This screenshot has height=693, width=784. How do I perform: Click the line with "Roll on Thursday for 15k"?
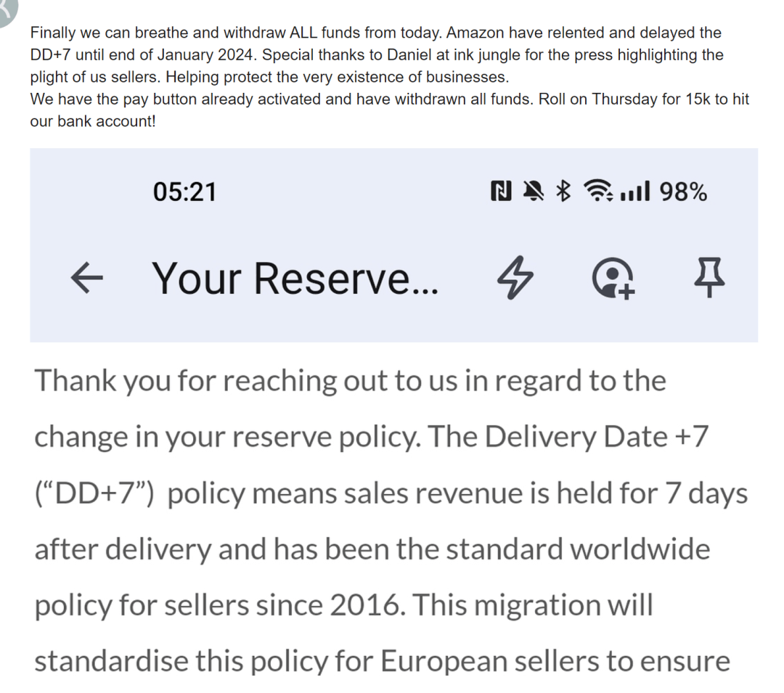coord(389,99)
